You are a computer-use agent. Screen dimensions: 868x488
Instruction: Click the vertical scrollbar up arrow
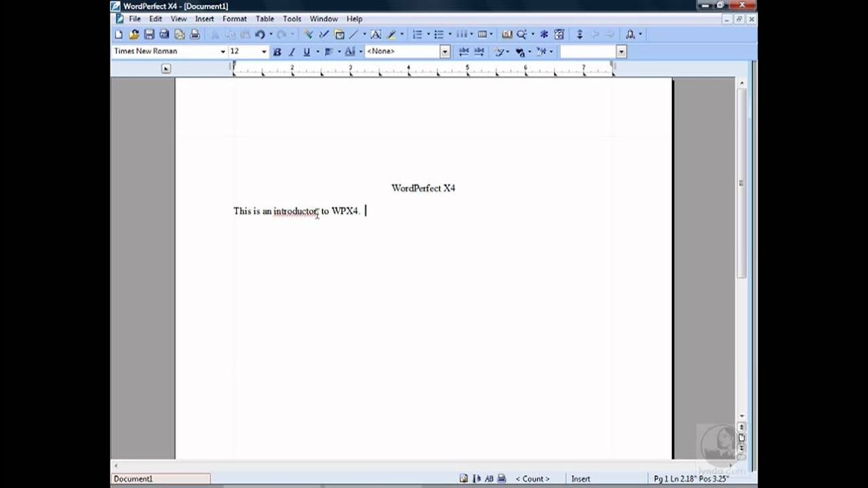741,83
